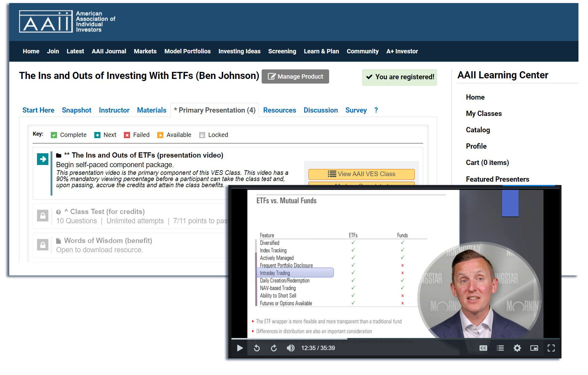Rewind the video with back-skip icon

(257, 348)
